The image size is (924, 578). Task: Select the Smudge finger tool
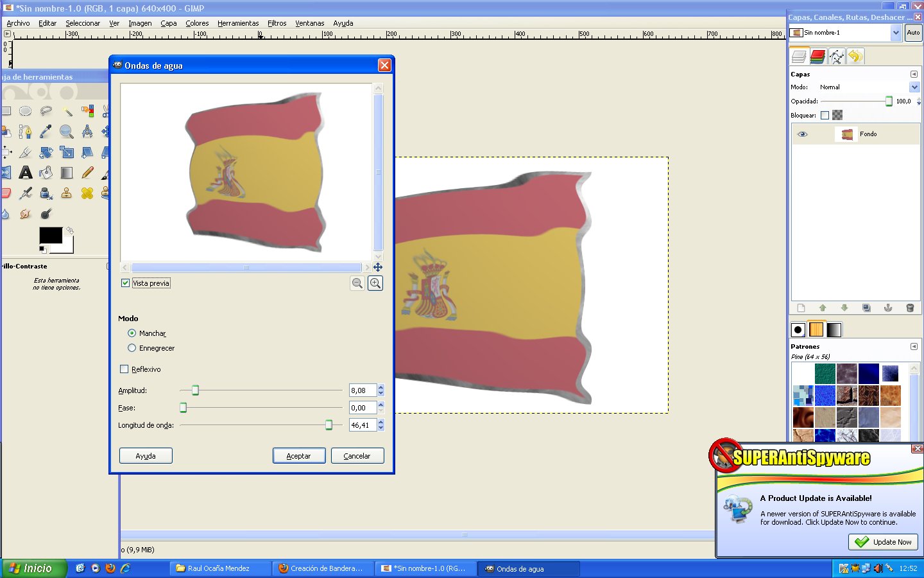point(25,214)
